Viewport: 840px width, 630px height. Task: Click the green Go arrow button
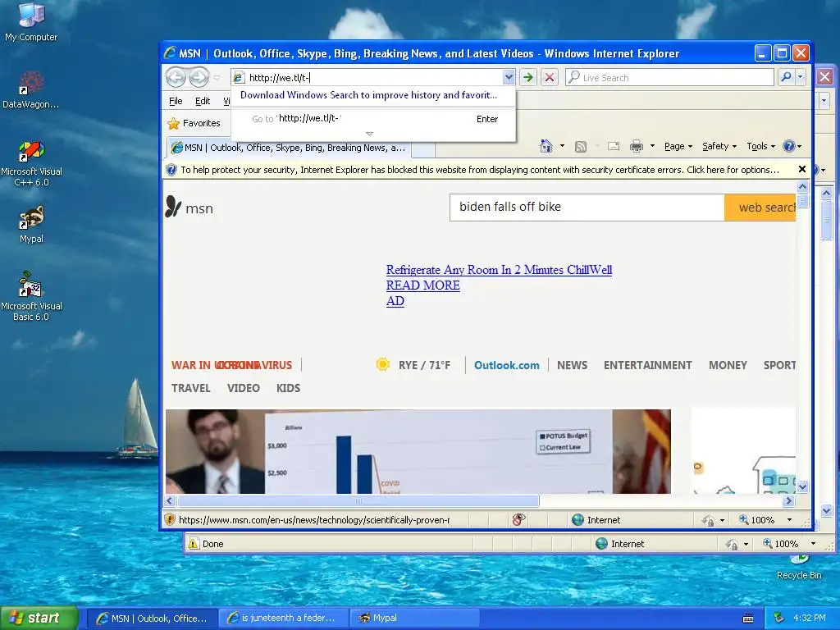(x=528, y=78)
